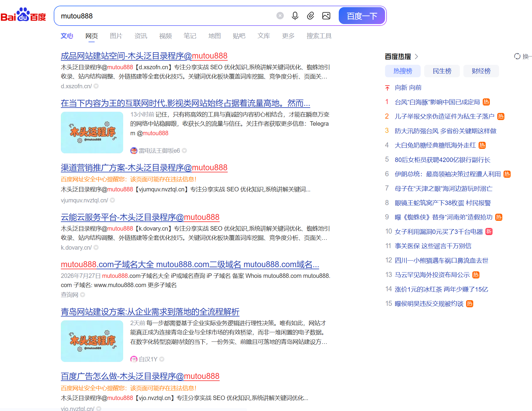
Task: Open hot topic 防大汛防强台风
Action: point(446,131)
